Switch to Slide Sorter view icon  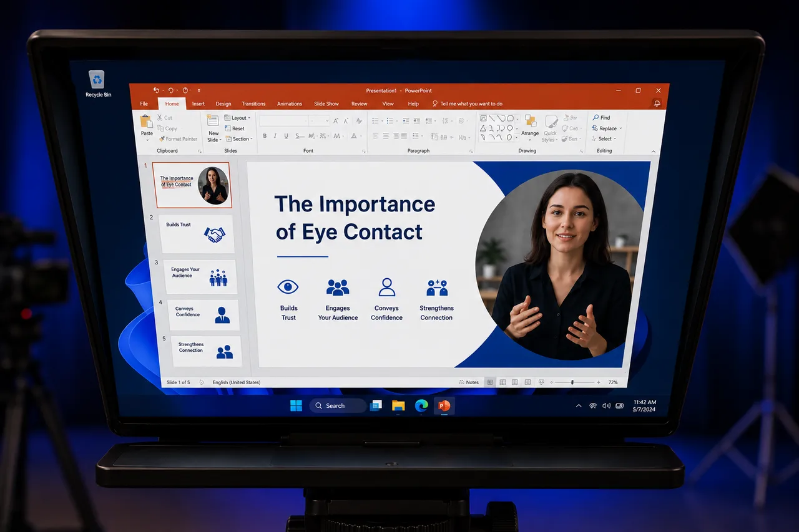502,382
